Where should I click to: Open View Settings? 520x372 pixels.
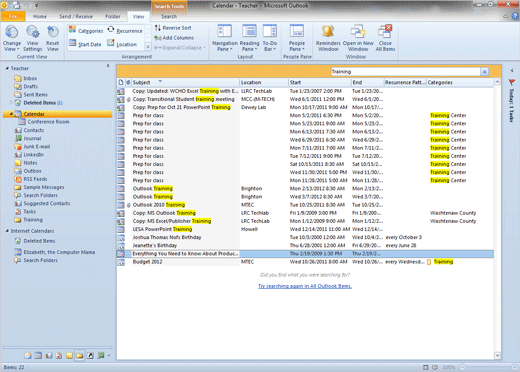pyautogui.click(x=32, y=39)
